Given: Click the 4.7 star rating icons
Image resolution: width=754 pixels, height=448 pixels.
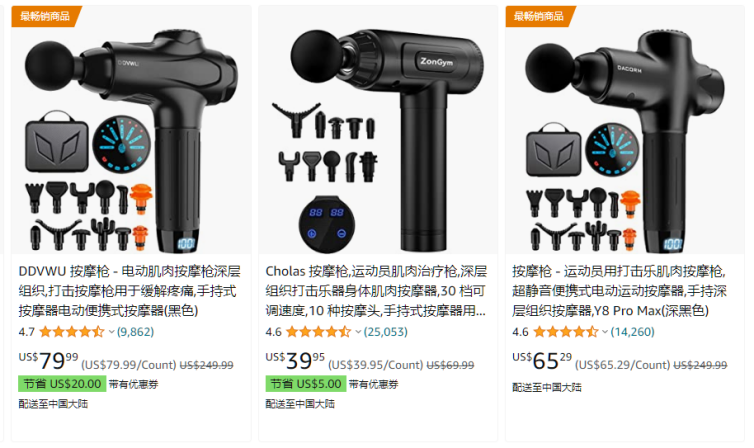Looking at the screenshot, I should pos(72,332).
